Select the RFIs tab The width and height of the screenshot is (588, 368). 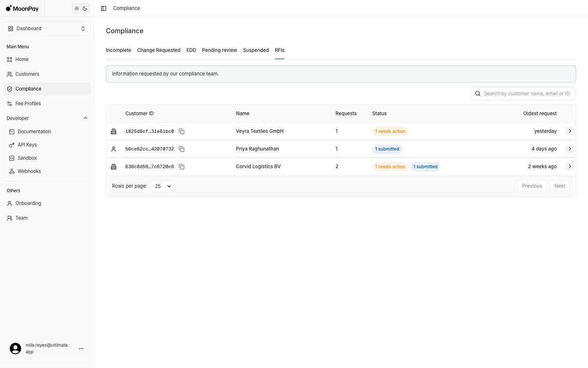pos(280,50)
